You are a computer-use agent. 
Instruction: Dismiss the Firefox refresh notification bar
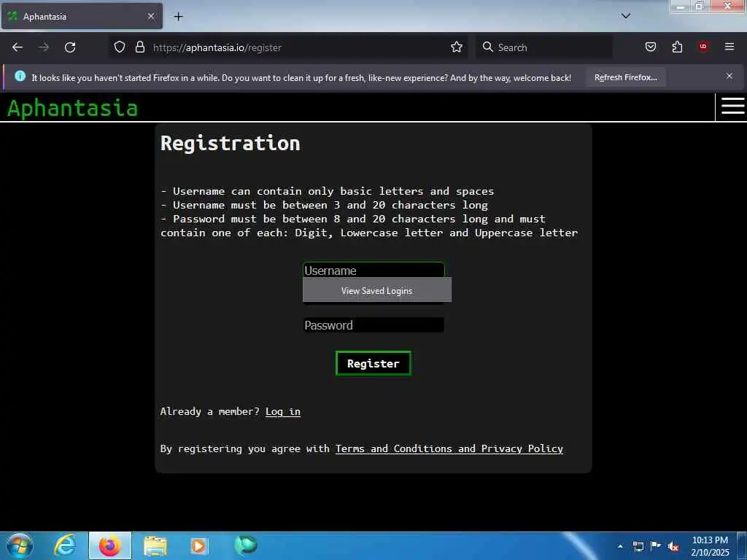(729, 76)
